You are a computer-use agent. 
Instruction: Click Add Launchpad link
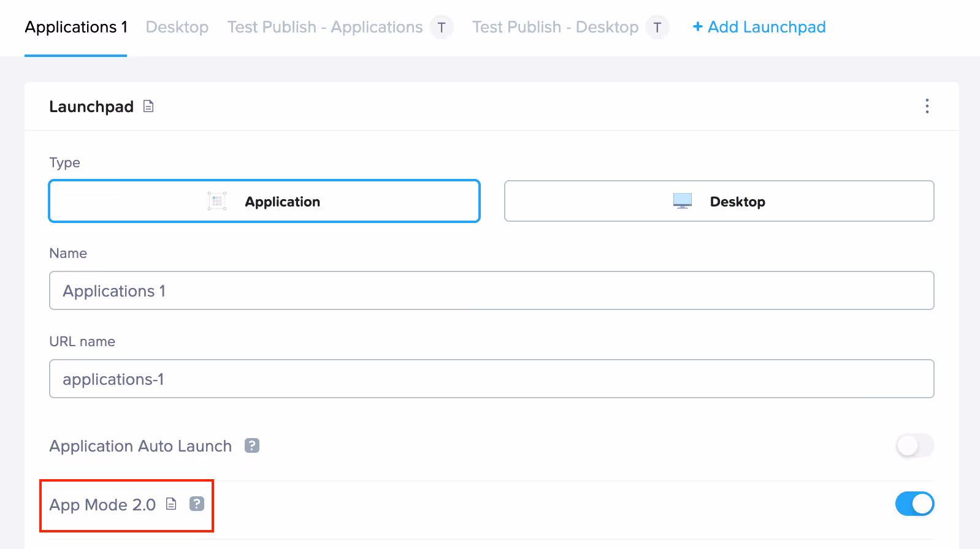[759, 27]
